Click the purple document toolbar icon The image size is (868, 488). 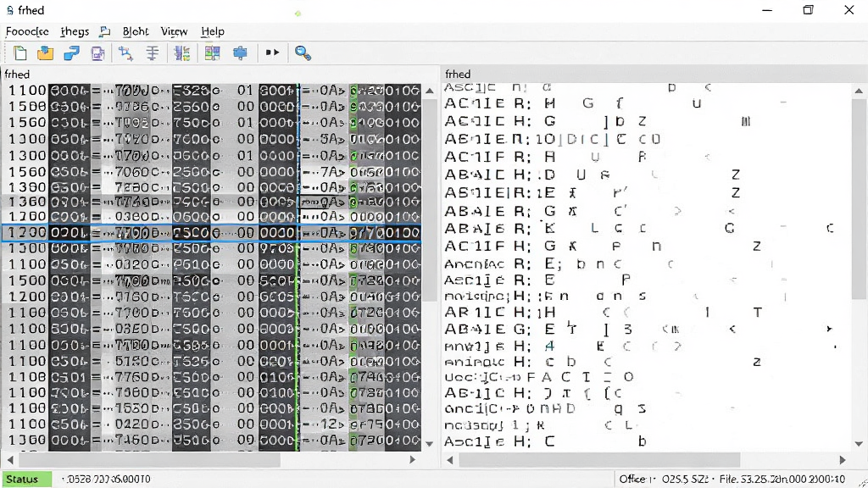(x=98, y=53)
